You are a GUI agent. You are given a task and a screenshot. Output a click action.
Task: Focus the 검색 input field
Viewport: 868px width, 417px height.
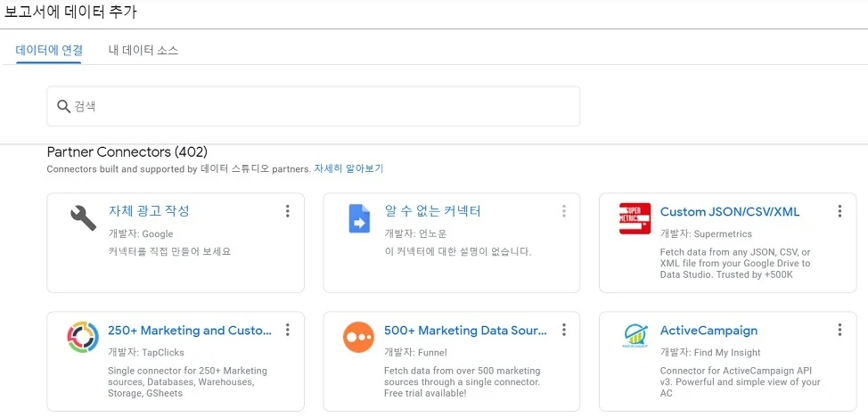314,106
